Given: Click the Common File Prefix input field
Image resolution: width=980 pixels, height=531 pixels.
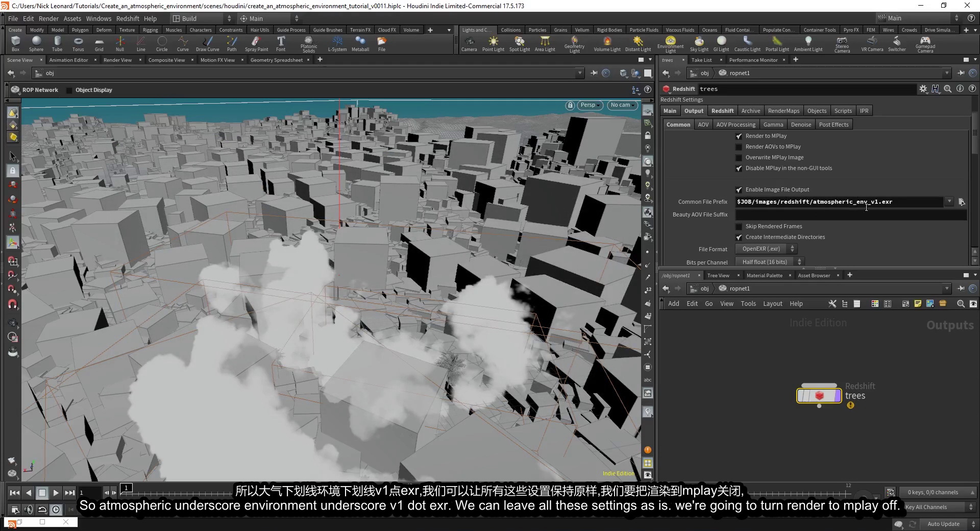Looking at the screenshot, I should [x=839, y=202].
